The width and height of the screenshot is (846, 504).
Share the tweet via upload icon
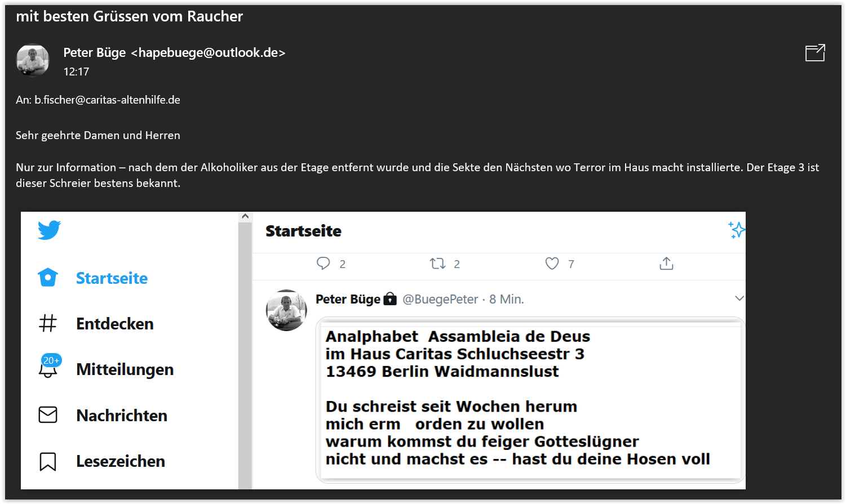[x=666, y=264]
